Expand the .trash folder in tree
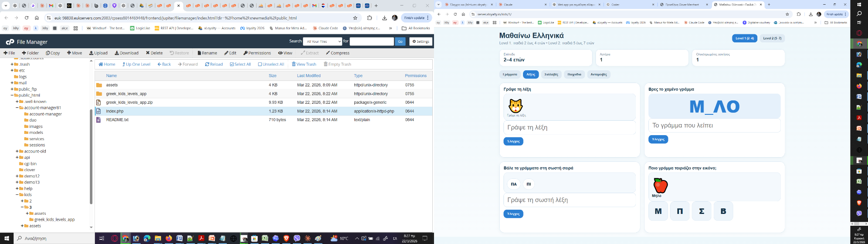The height and width of the screenshot is (244, 868). coord(12,64)
